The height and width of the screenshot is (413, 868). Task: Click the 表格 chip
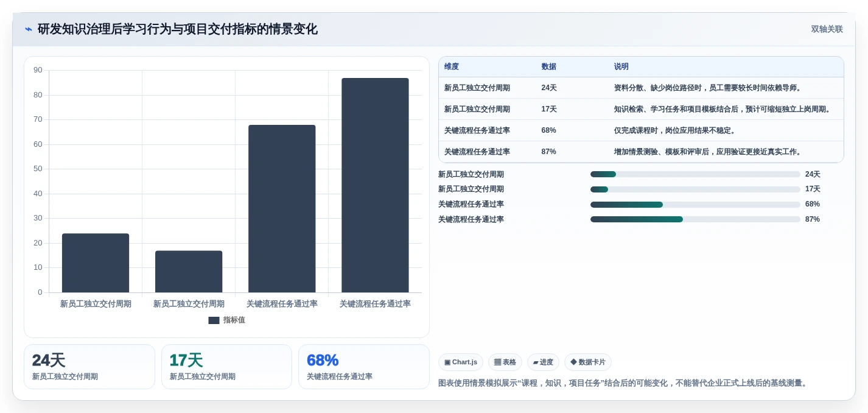click(505, 362)
